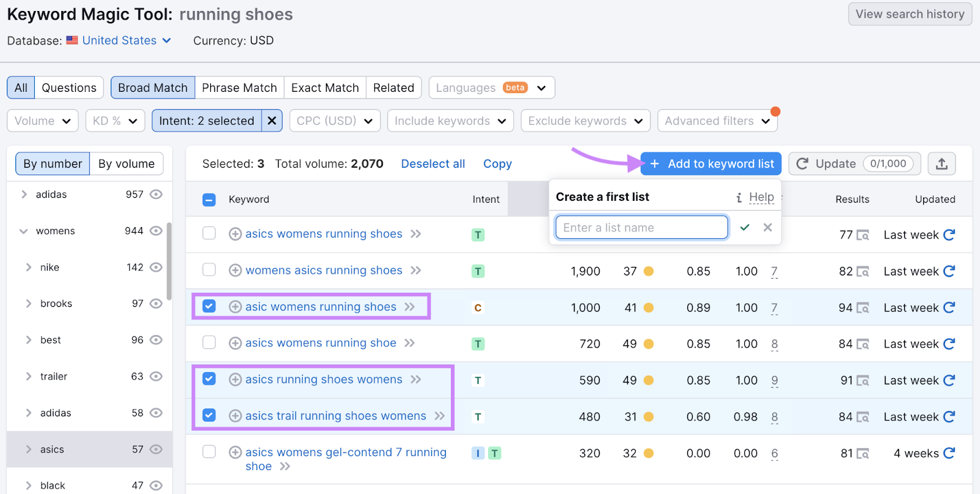Refresh the 'asic womens running shoes' row
This screenshot has width=980, height=494.
(949, 307)
